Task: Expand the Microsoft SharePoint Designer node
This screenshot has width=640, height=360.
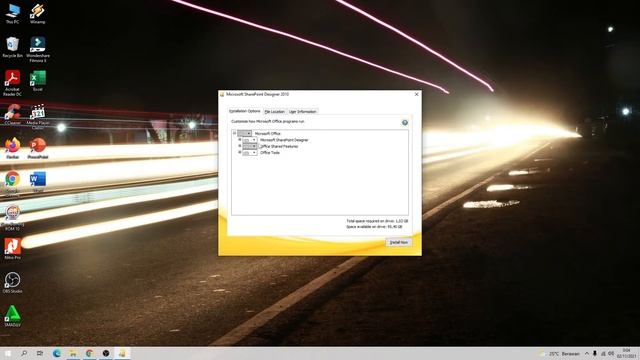Action: click(240, 140)
